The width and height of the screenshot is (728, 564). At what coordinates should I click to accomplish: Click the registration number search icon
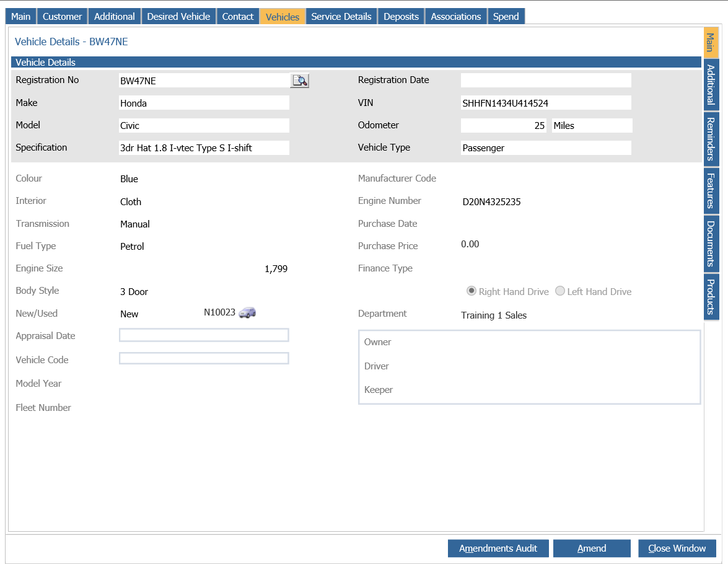coord(299,81)
